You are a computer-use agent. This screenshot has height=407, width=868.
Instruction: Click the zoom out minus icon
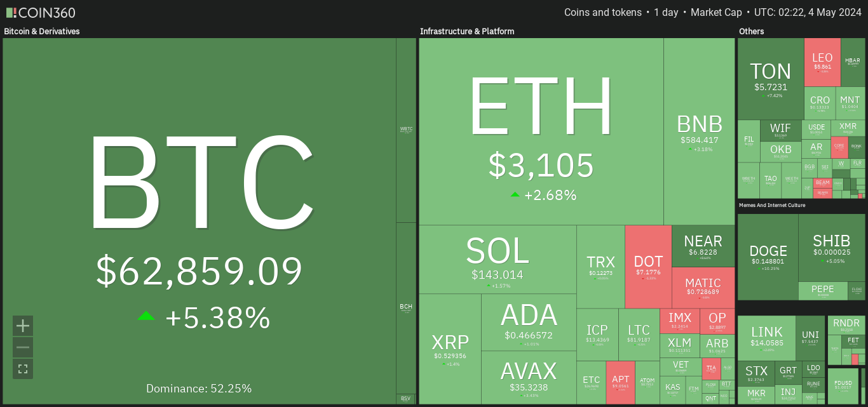pos(23,347)
